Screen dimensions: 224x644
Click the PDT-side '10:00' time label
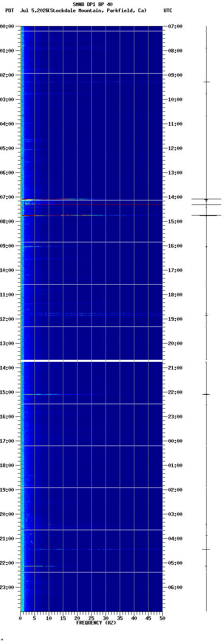(x=7, y=270)
